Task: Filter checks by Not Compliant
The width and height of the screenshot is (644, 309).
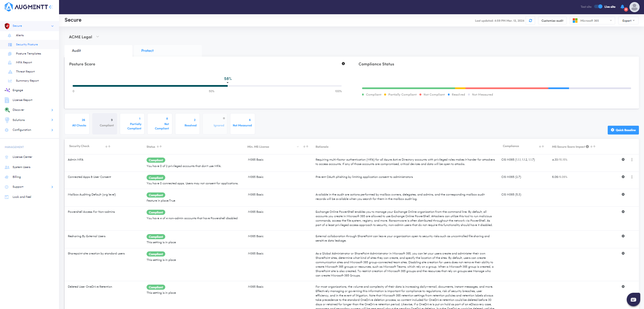Action: click(x=162, y=124)
